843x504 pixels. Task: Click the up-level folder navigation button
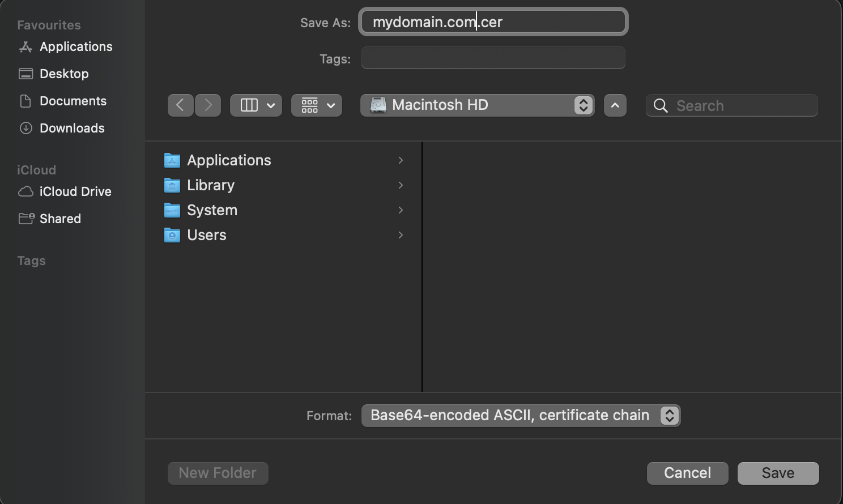pos(615,105)
